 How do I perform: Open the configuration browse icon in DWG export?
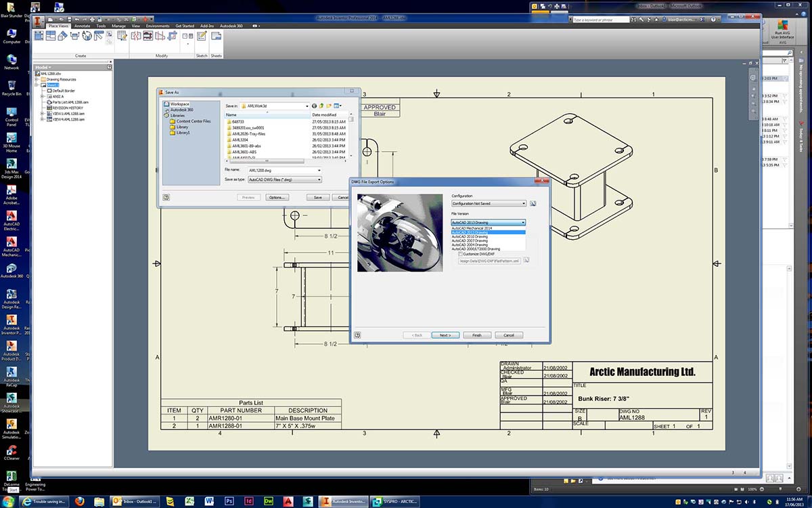[x=533, y=203]
